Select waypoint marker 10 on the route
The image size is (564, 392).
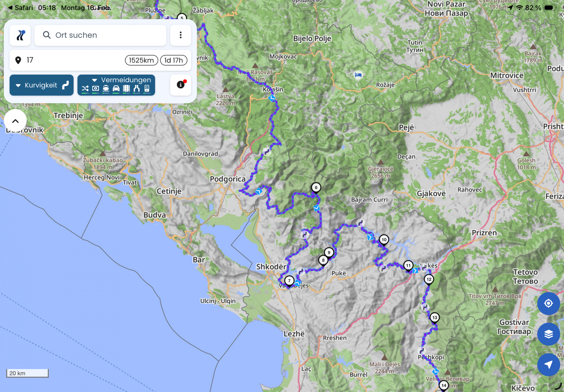tap(384, 240)
